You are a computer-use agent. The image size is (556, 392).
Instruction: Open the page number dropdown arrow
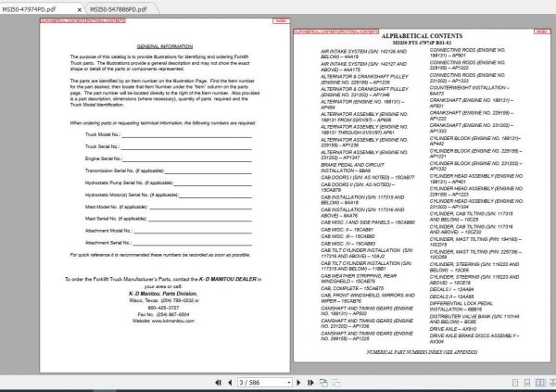[289, 383]
